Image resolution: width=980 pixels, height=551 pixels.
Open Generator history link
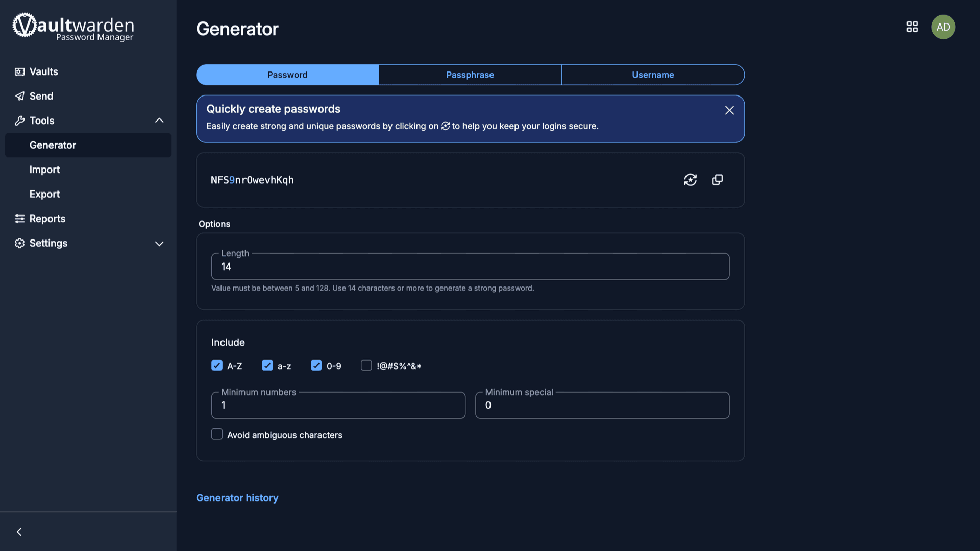[x=237, y=498]
